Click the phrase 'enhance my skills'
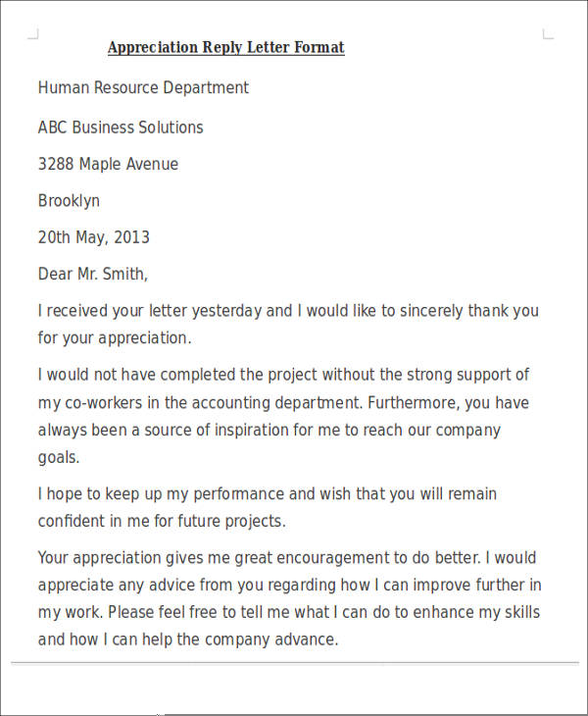This screenshot has height=716, width=588. tap(476, 613)
